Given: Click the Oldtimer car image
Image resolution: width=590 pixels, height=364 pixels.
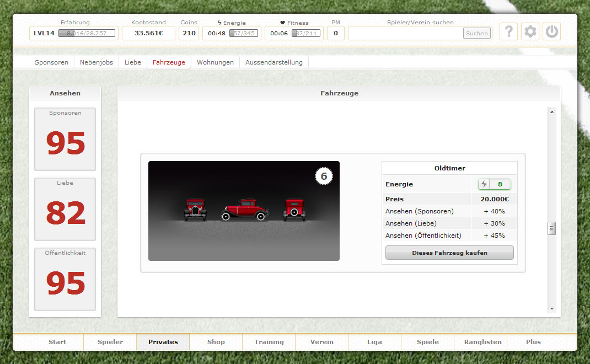Looking at the screenshot, I should coord(244,211).
